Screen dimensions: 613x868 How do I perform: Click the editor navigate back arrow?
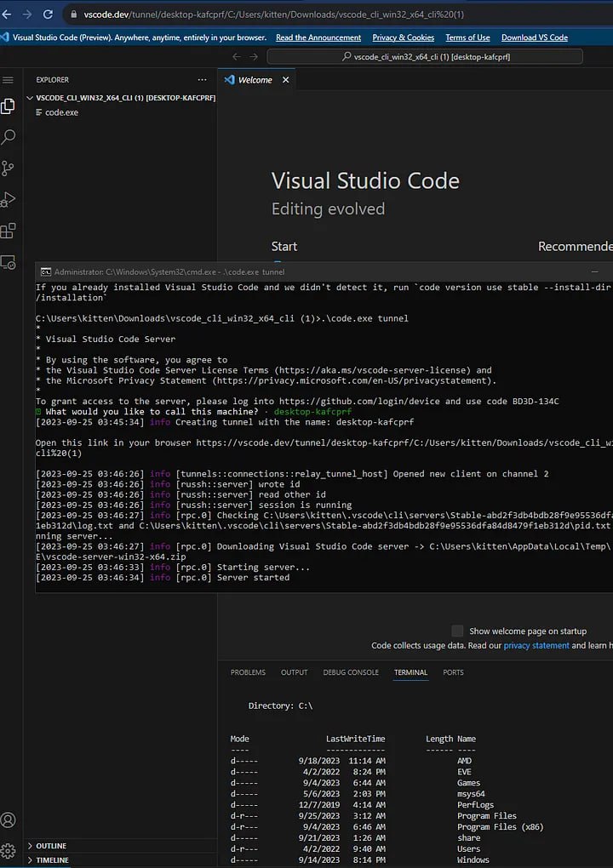click(x=237, y=56)
